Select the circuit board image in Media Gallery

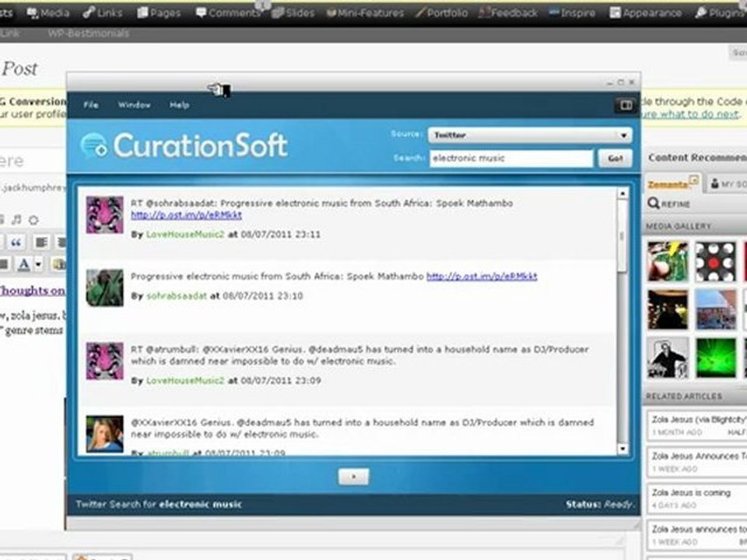click(668, 261)
